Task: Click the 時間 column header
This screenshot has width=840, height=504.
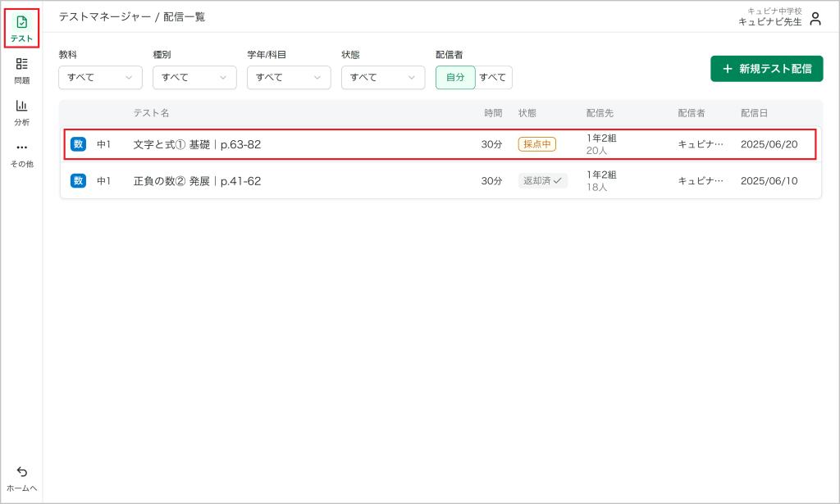Action: pyautogui.click(x=493, y=113)
